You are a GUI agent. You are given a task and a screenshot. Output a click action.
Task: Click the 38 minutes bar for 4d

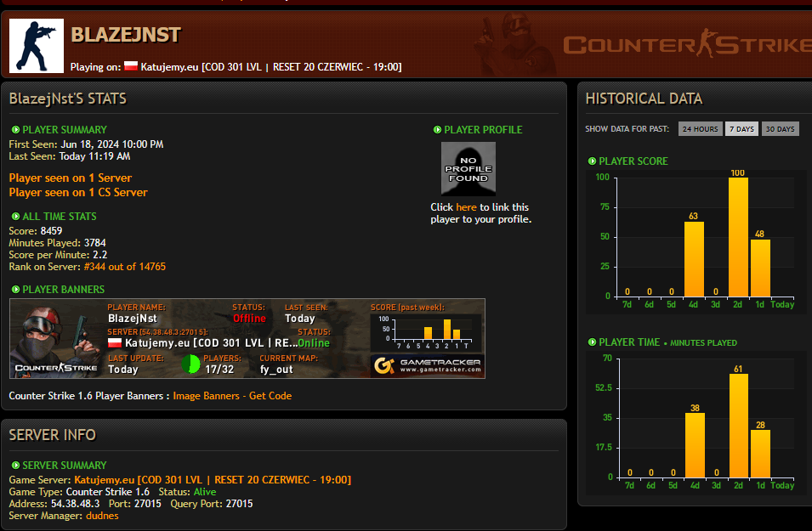(695, 445)
